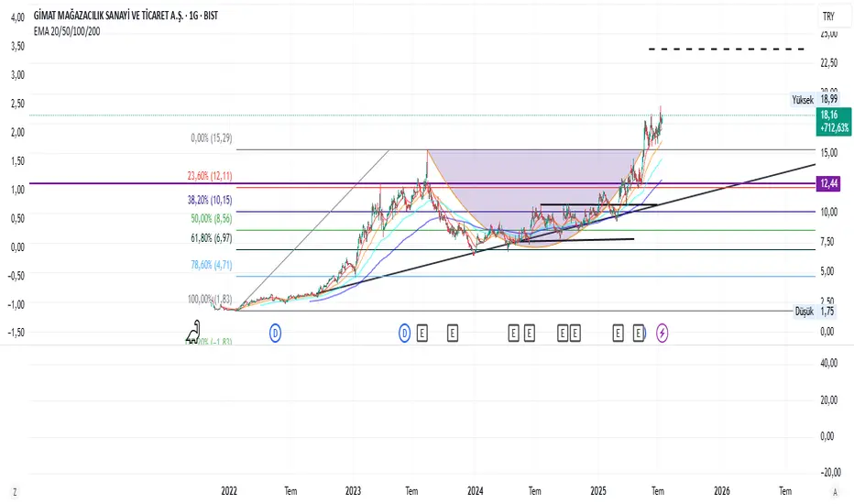
Task: Click the leftmost dividend D marker near 2022
Action: (x=275, y=333)
